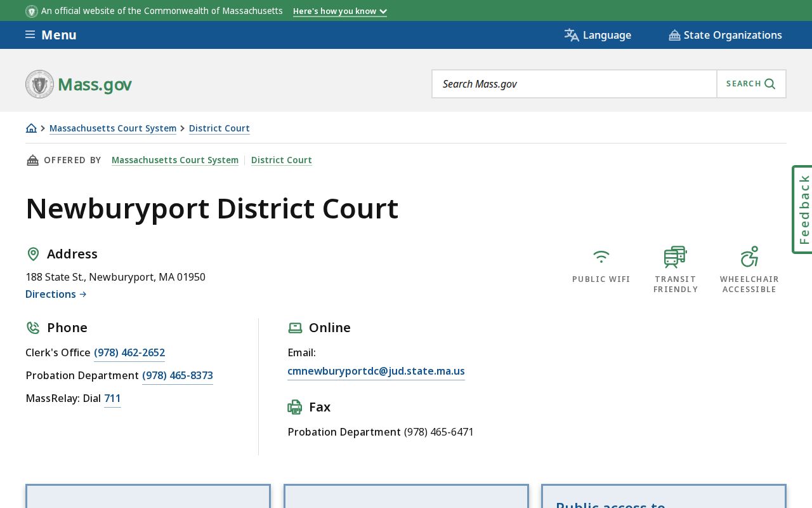Viewport: 812px width, 508px height.
Task: Call Clerk's Office number (978) 462-2652
Action: pos(129,353)
